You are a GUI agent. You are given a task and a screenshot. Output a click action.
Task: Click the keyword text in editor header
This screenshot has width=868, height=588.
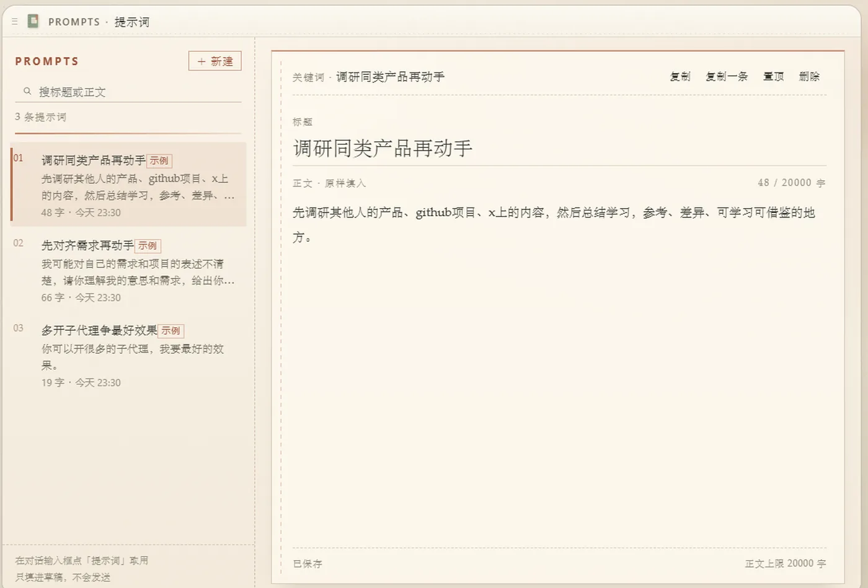click(391, 77)
